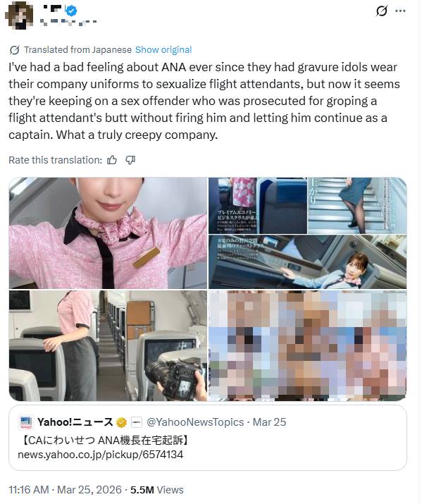The width and height of the screenshot is (422, 504).
Task: Click the 11:16 AM Mar 25, 2026 timestamp
Action: (x=66, y=489)
